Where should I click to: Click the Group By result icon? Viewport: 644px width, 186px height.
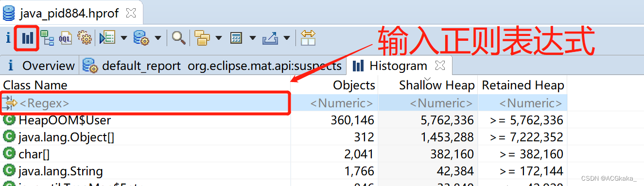[202, 37]
